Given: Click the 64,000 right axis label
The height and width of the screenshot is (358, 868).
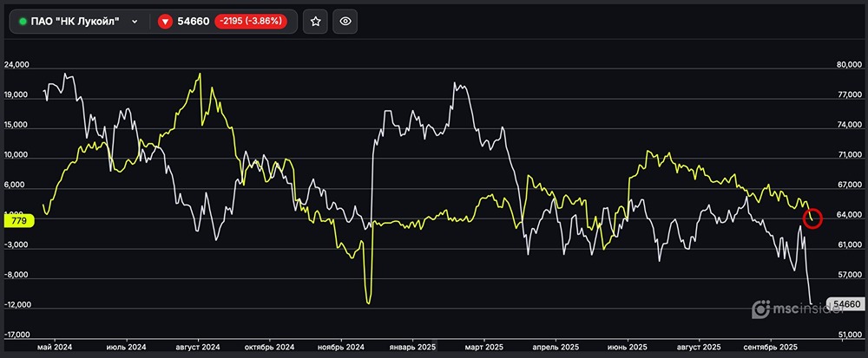Looking at the screenshot, I should [x=848, y=215].
